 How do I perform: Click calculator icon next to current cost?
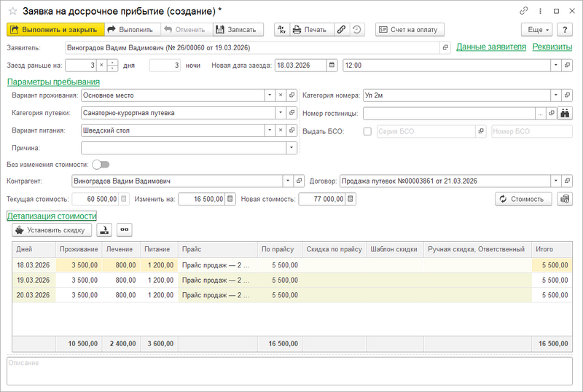coord(124,199)
